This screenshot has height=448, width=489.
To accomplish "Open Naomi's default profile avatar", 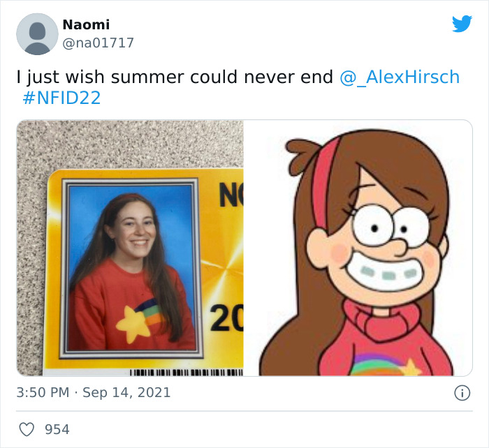I will 37,34.
